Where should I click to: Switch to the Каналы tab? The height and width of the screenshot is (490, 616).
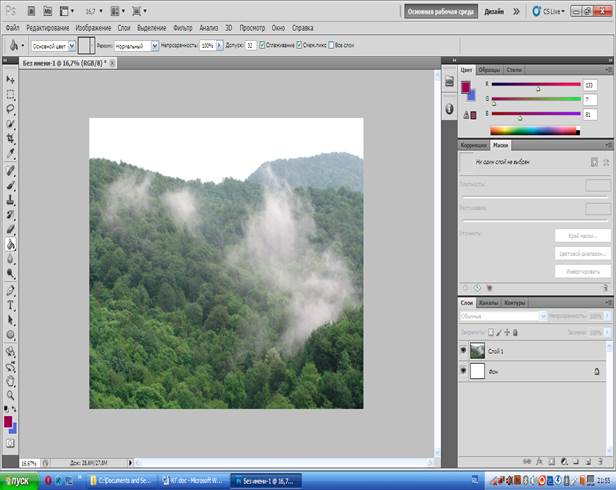click(489, 302)
